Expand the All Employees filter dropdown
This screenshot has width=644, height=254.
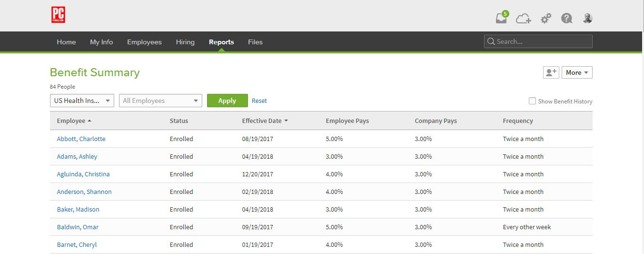[x=160, y=101]
